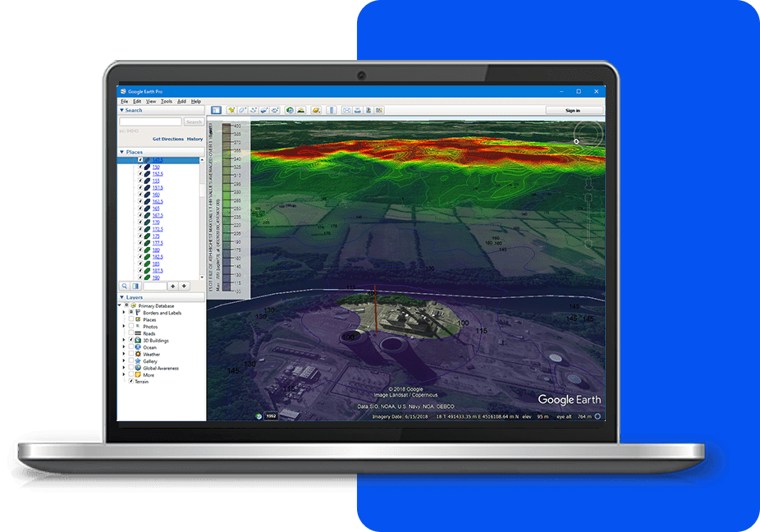Click the Add Placemark toolbar icon
This screenshot has height=532, width=760.
point(231,110)
